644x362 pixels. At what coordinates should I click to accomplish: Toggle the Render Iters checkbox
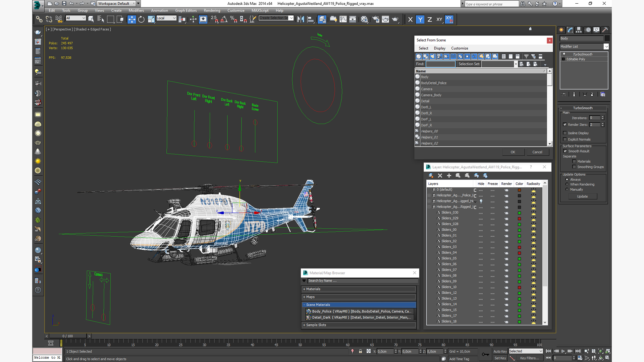tap(565, 125)
